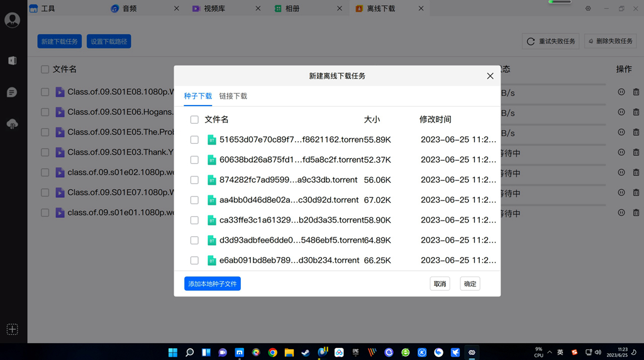Toggle select-all checkbox in the torrent dialog
The image size is (644, 360).
[x=194, y=119]
